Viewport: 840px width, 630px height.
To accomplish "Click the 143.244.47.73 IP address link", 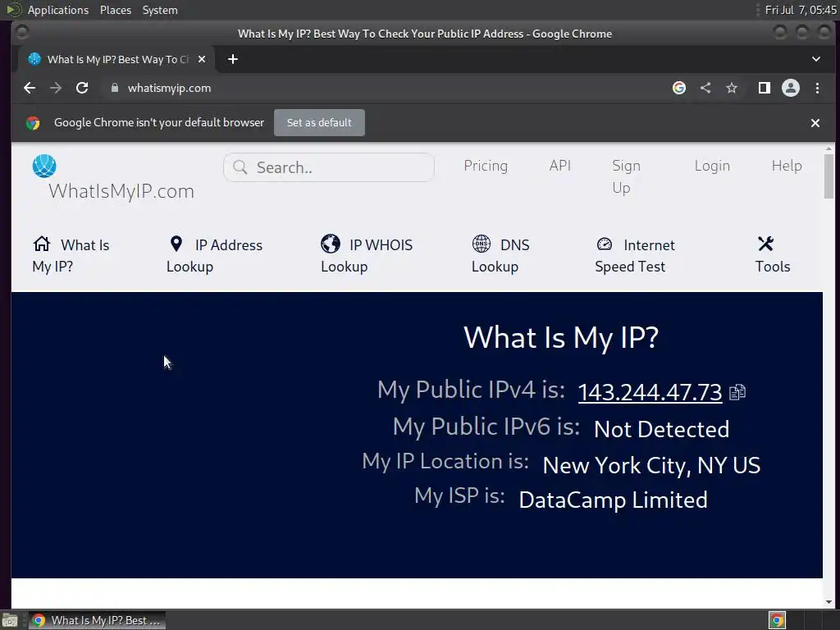I will click(650, 392).
